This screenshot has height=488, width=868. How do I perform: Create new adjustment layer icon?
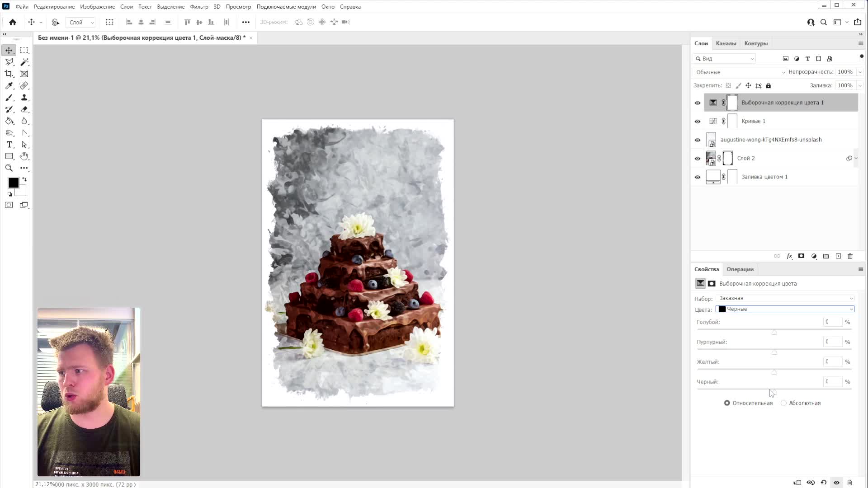pyautogui.click(x=814, y=256)
